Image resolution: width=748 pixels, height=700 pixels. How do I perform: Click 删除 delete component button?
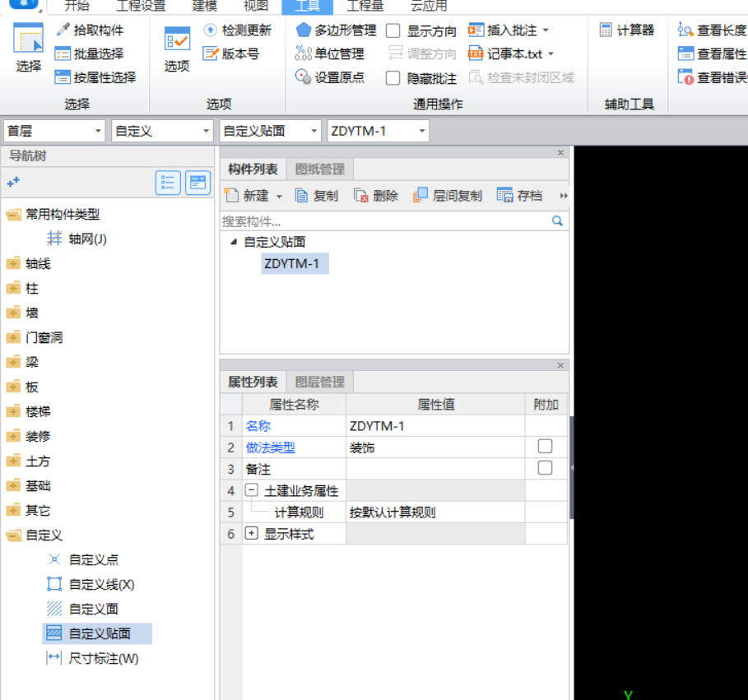tap(376, 196)
